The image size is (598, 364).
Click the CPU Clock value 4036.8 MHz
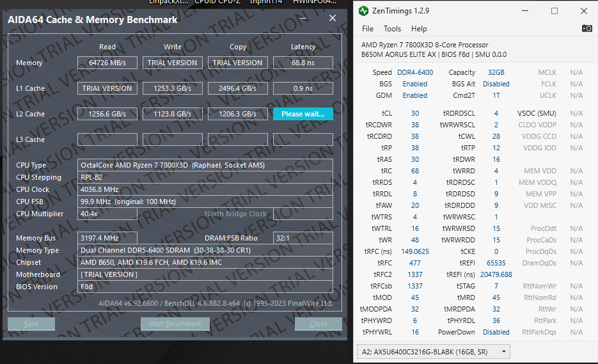pyautogui.click(x=205, y=189)
